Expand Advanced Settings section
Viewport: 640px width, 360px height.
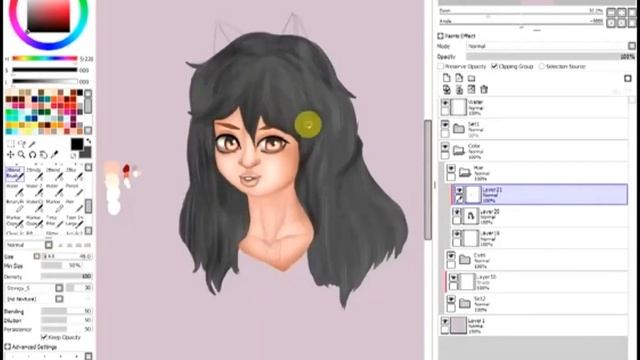pyautogui.click(x=7, y=347)
